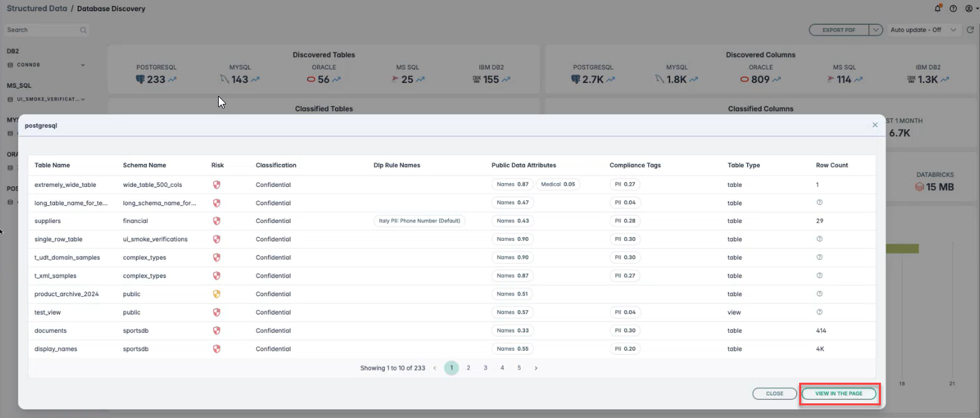Click the Search input field
This screenshot has height=418, width=980.
41,30
